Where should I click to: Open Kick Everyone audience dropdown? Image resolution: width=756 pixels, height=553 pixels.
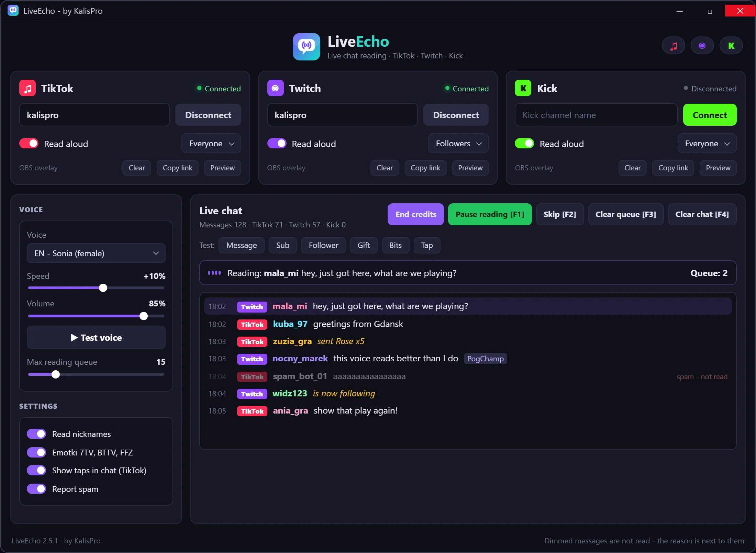coord(707,144)
